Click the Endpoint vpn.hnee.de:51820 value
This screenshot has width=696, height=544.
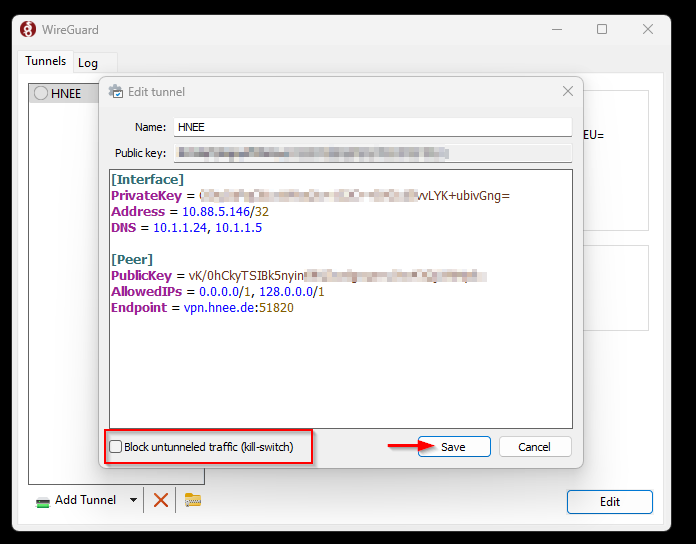239,307
